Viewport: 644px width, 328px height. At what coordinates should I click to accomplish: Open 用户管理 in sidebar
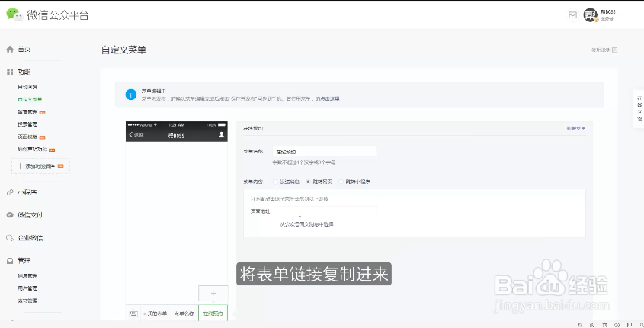pyautogui.click(x=27, y=288)
